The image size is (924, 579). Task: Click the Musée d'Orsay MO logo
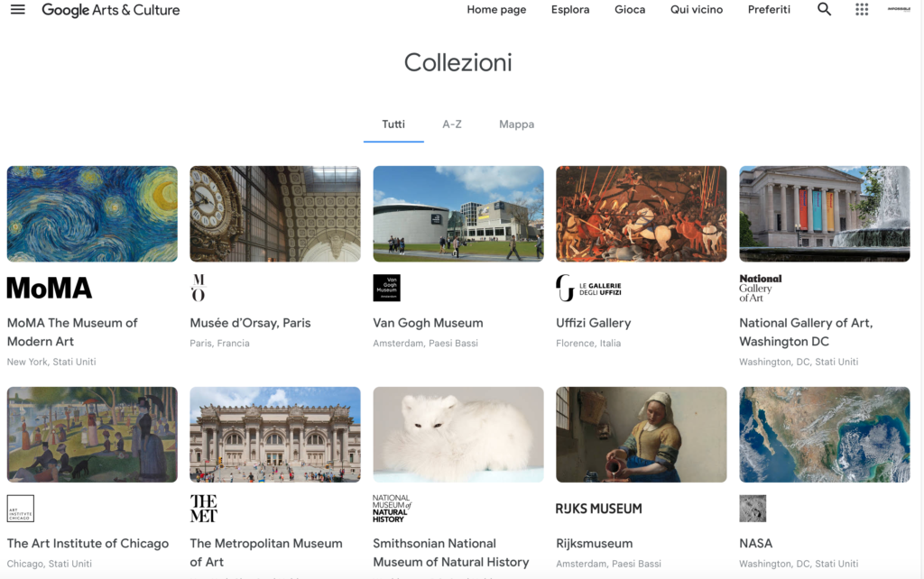coord(199,288)
